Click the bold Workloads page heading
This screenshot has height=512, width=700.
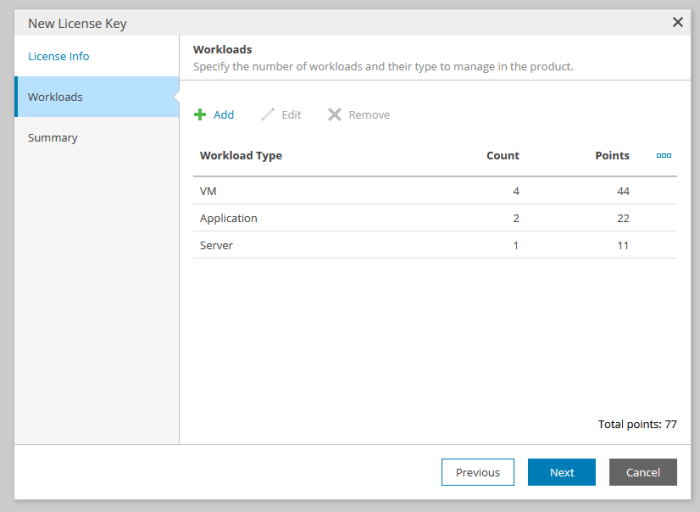pos(222,50)
